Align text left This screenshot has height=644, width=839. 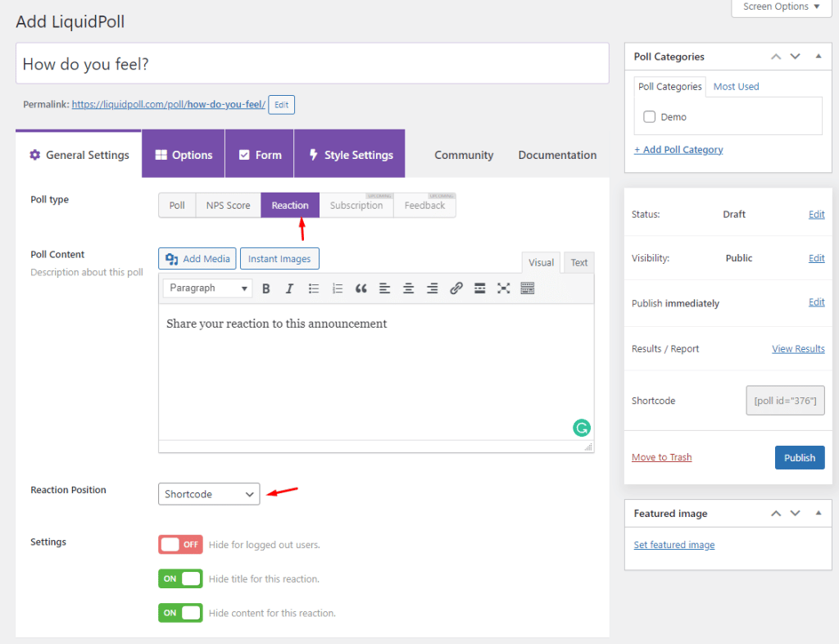point(385,289)
